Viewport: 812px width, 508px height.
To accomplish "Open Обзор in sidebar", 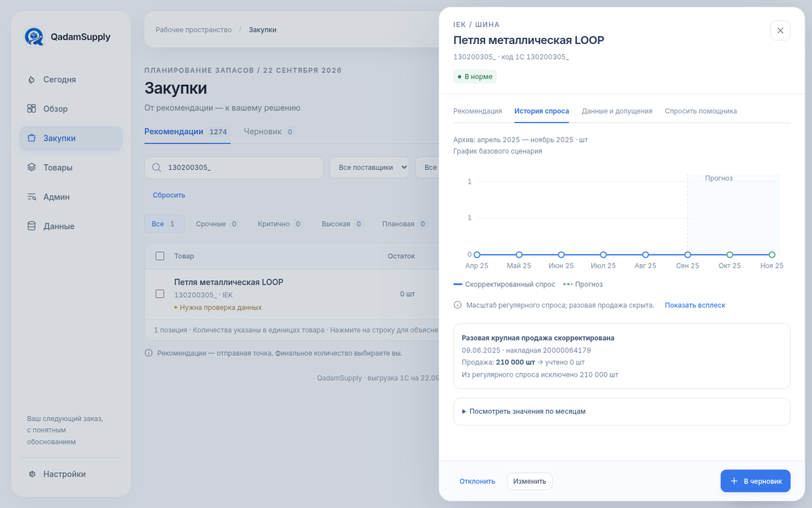I will tap(71, 108).
